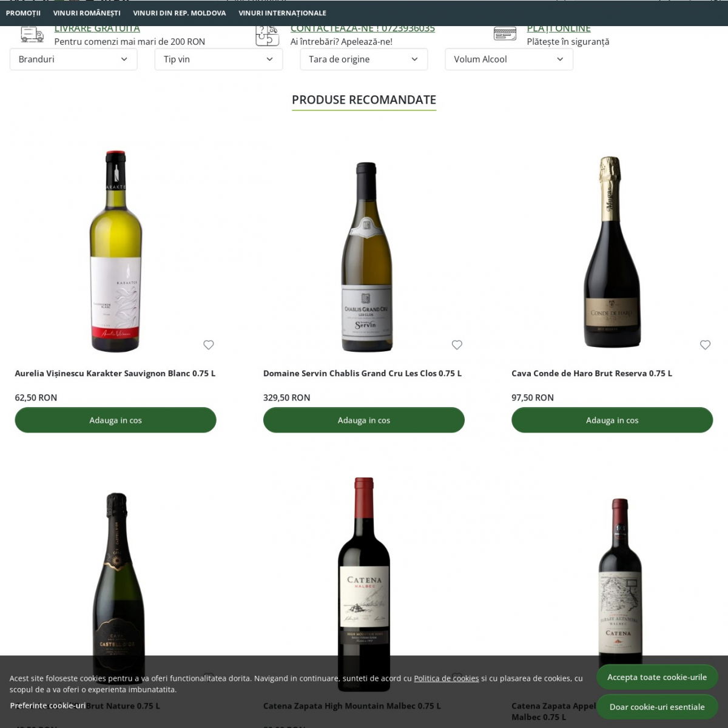
Task: Open Tara de origine dropdown
Action: pyautogui.click(x=364, y=59)
